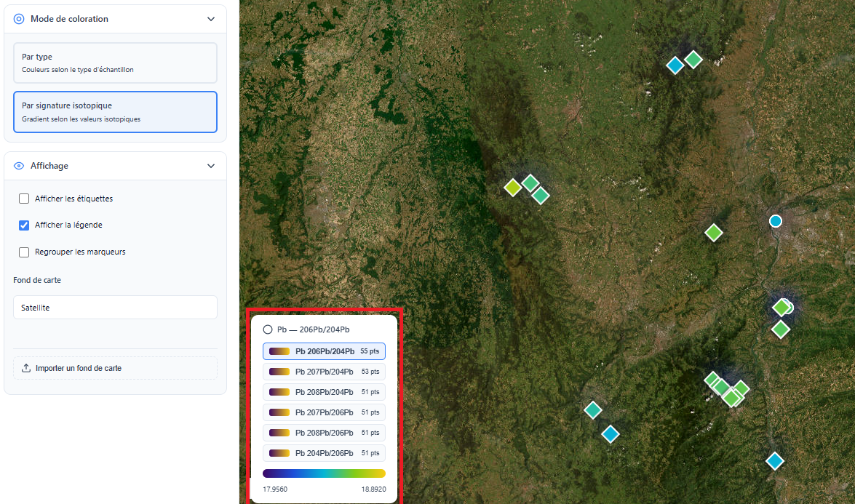Image resolution: width=855 pixels, height=504 pixels.
Task: Select the blue circular marker on the map
Action: pyautogui.click(x=776, y=221)
